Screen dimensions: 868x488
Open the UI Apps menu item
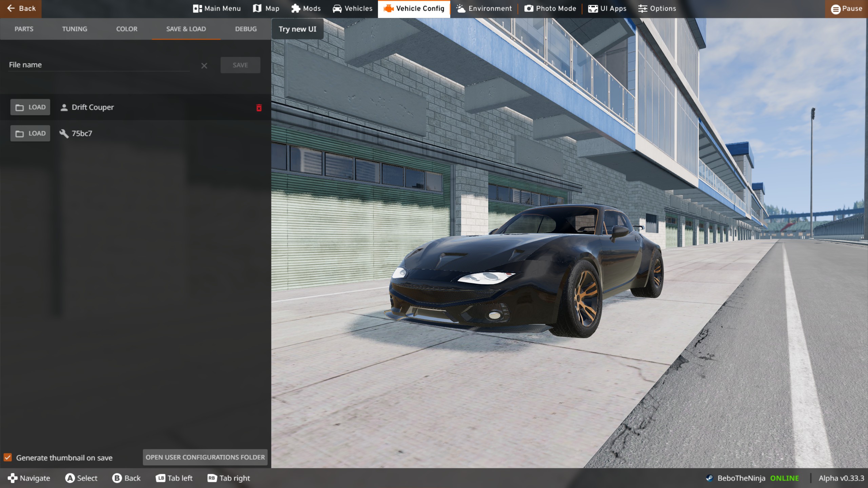[607, 8]
